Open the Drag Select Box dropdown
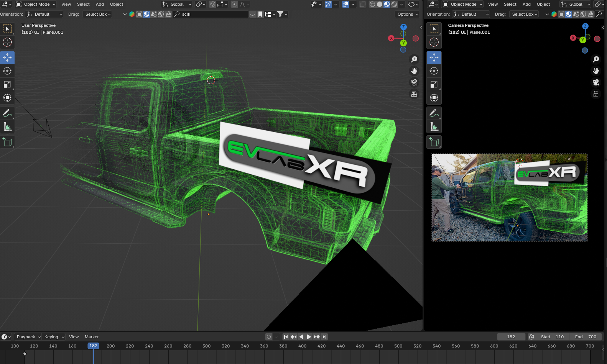Image resolution: width=607 pixels, height=364 pixels. click(x=98, y=14)
